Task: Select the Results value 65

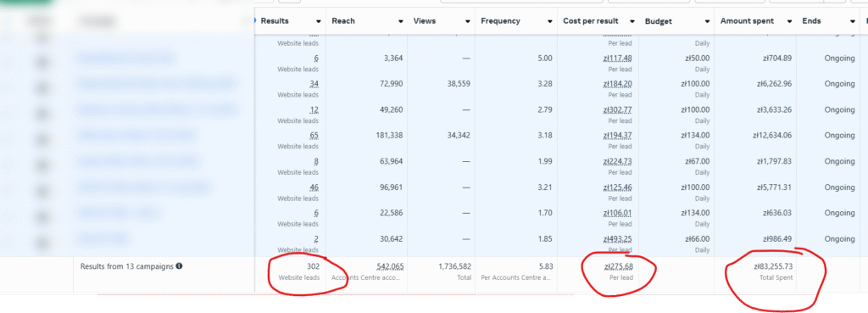Action: (x=314, y=135)
